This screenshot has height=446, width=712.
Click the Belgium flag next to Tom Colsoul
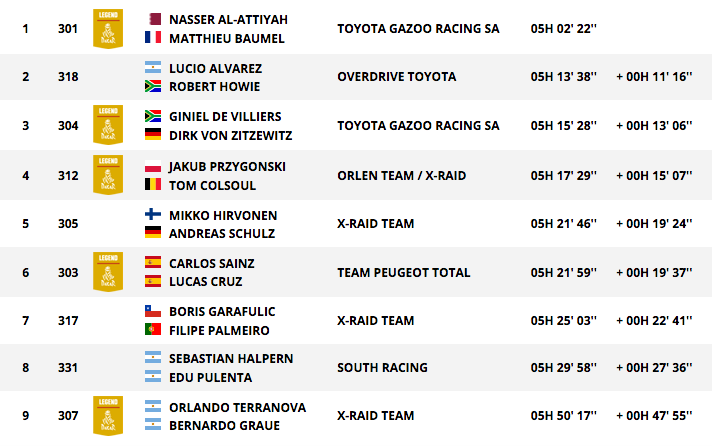tap(153, 184)
